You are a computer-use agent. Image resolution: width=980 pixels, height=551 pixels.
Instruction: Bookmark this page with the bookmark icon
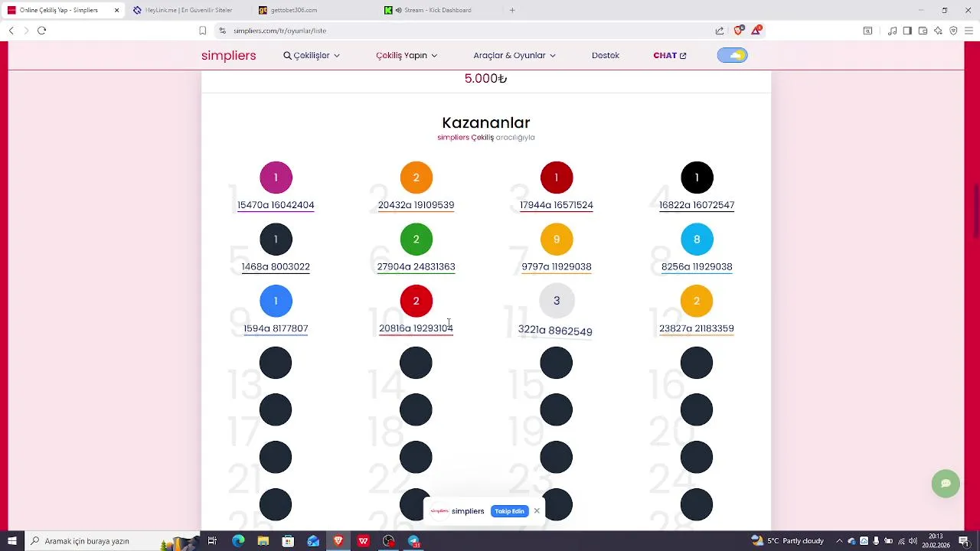[x=202, y=31]
